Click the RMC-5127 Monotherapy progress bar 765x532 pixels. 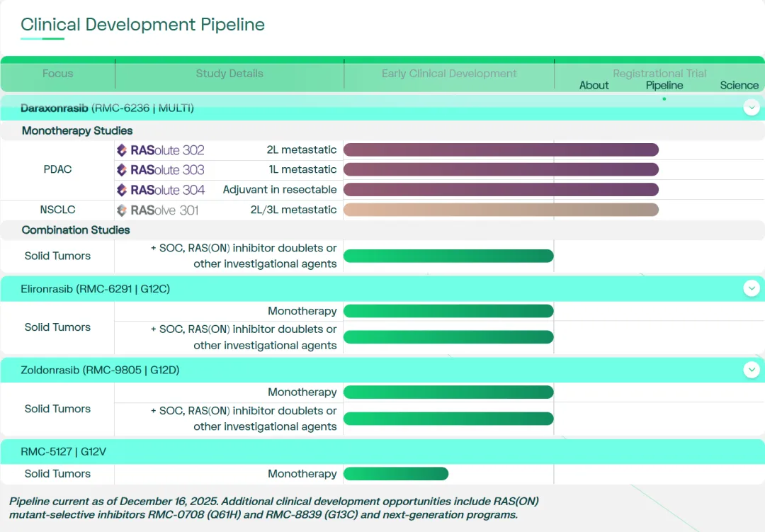396,474
